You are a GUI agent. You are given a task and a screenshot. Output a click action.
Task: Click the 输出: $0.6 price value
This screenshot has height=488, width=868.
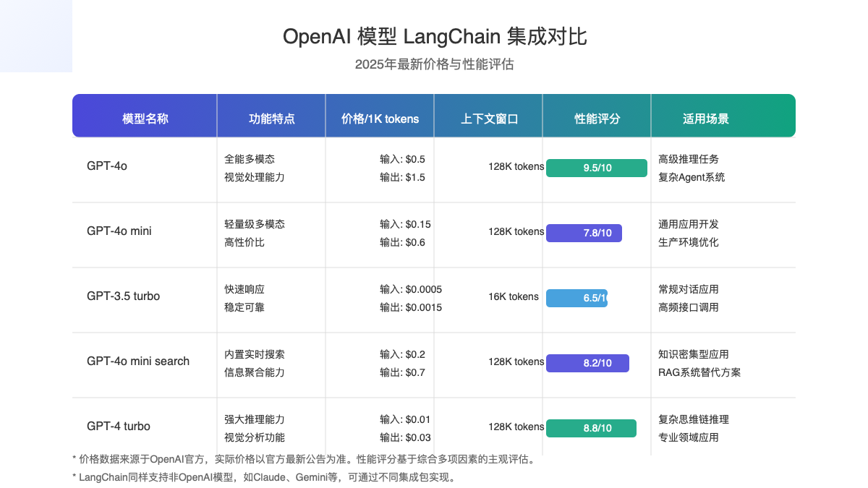(402, 242)
